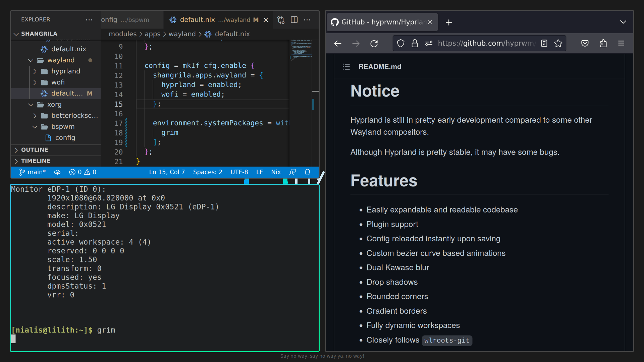Image resolution: width=644 pixels, height=362 pixels.
Task: Toggle Firefox reader view
Action: [x=544, y=43]
